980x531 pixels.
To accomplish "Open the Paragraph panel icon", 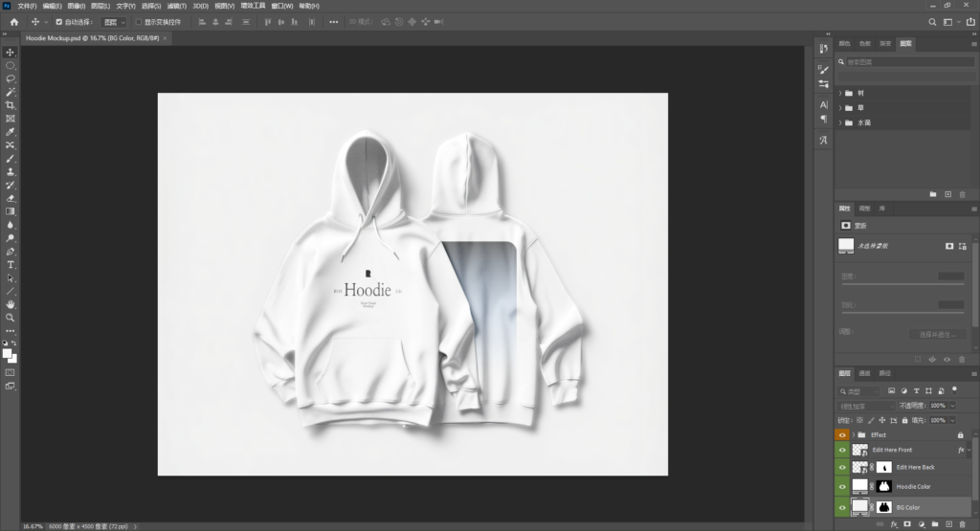I will coord(824,119).
